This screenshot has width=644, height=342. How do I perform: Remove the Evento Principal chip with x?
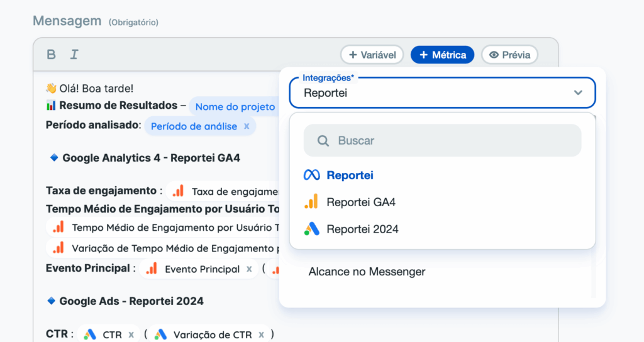click(249, 269)
